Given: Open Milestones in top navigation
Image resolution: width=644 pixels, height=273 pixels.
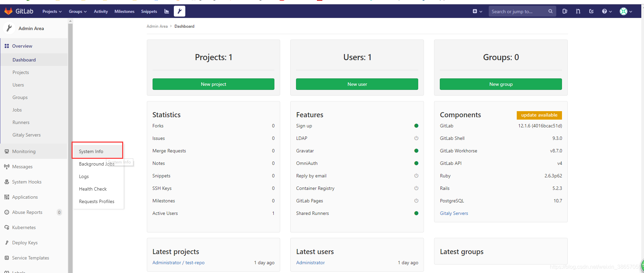Looking at the screenshot, I should pos(124,11).
